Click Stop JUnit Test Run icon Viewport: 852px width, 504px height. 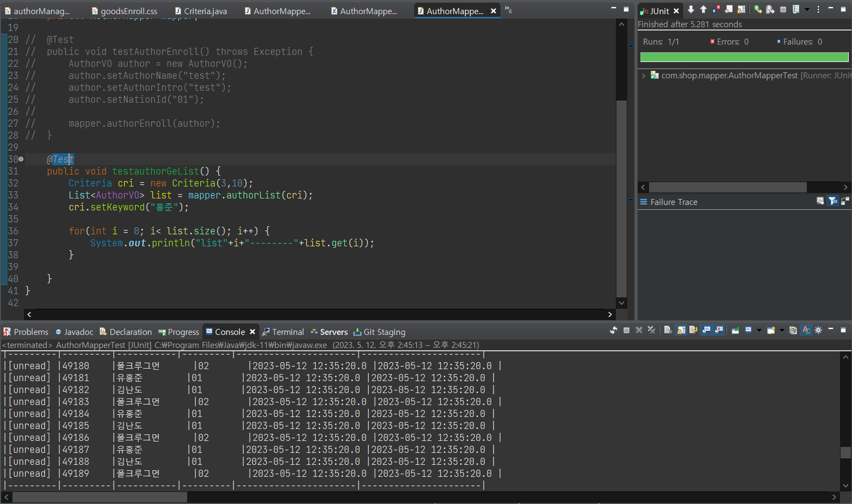[x=783, y=9]
